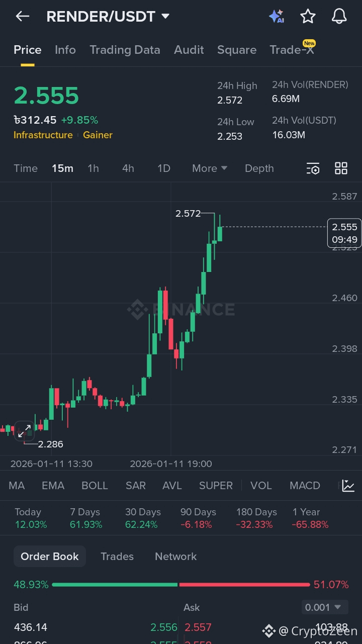Viewport: 362px width, 644px height.
Task: Tap the Today 12.03% performance
Action: (31, 518)
